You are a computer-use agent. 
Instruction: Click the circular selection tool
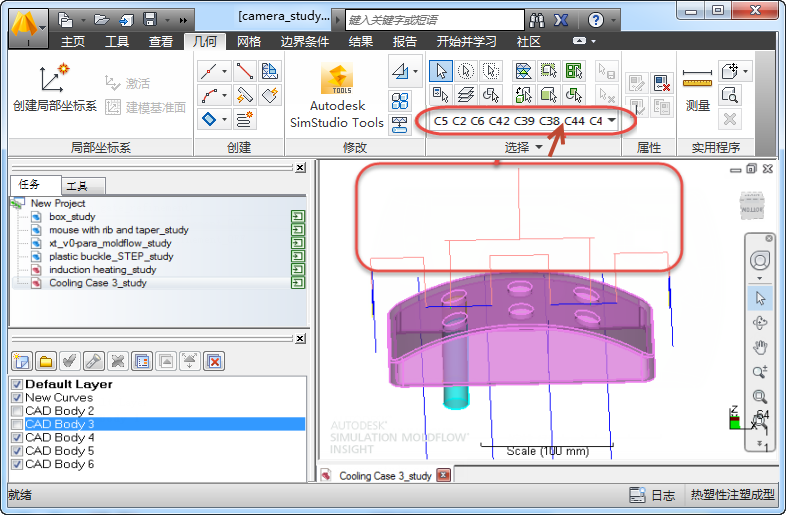(466, 71)
